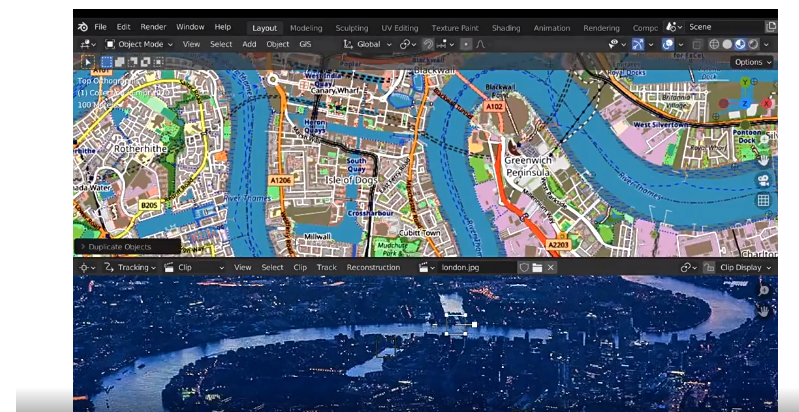Switch to the Shading workspace tab
The image size is (799, 412).
pyautogui.click(x=507, y=28)
